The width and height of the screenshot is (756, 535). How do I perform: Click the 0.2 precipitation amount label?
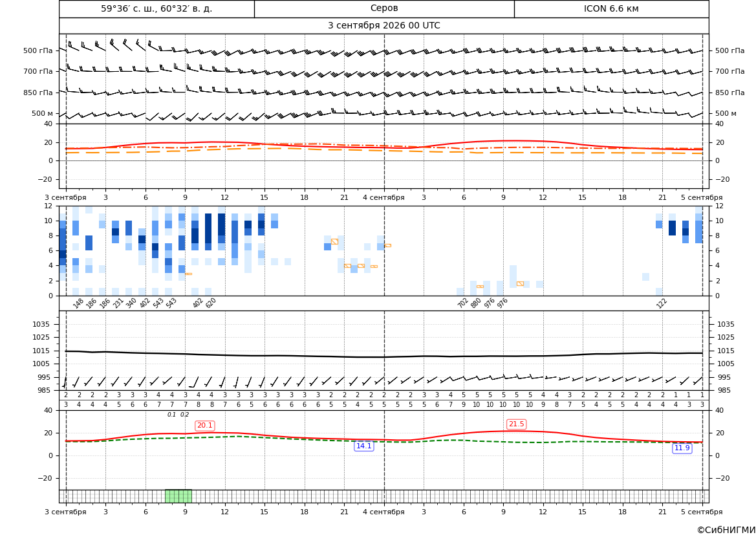point(185,415)
